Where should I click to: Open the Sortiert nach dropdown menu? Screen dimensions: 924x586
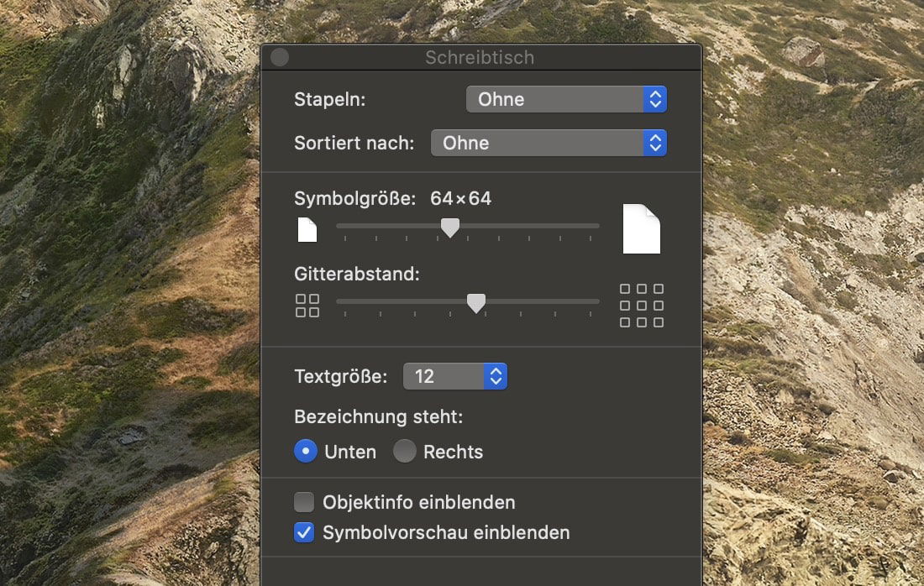(x=538, y=143)
